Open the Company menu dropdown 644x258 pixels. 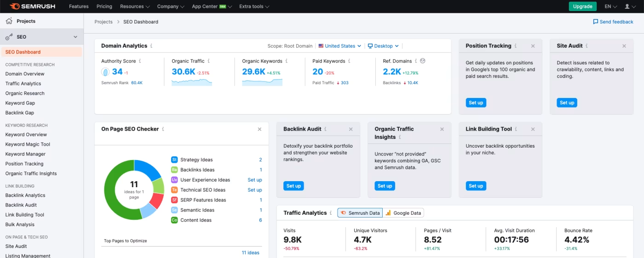click(171, 6)
